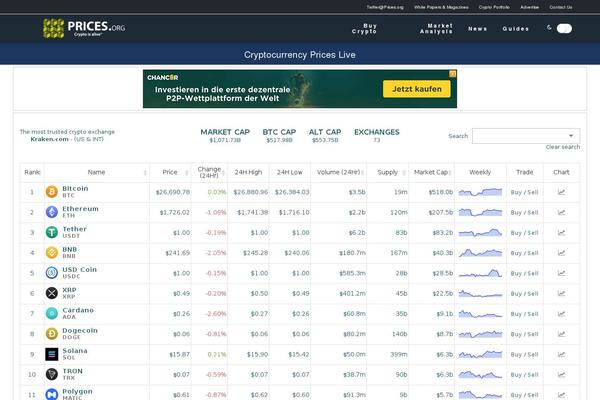The image size is (600, 400).
Task: Open the Bitcoin chart icon
Action: pyautogui.click(x=561, y=192)
